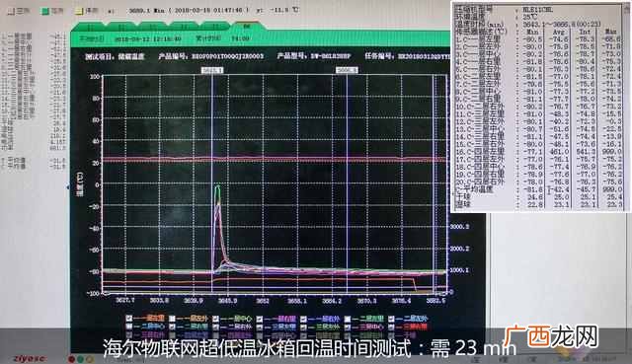The width and height of the screenshot is (632, 364).
Task: Select the 湿球 row in statistics popup
Action: click(x=538, y=204)
